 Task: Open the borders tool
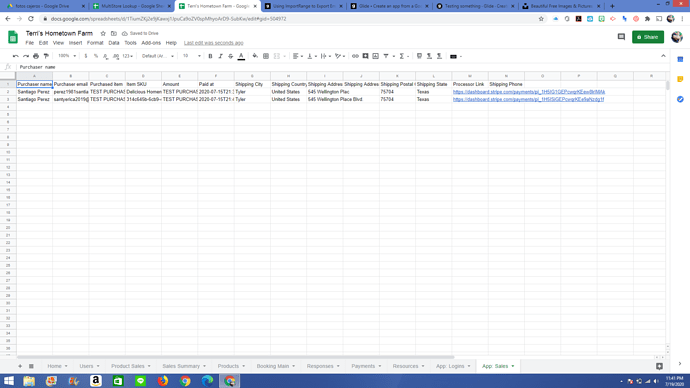pos(266,56)
